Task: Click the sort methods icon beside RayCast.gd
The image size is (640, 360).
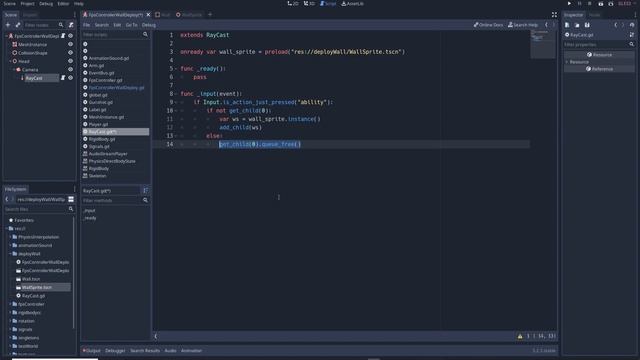Action: (x=145, y=191)
